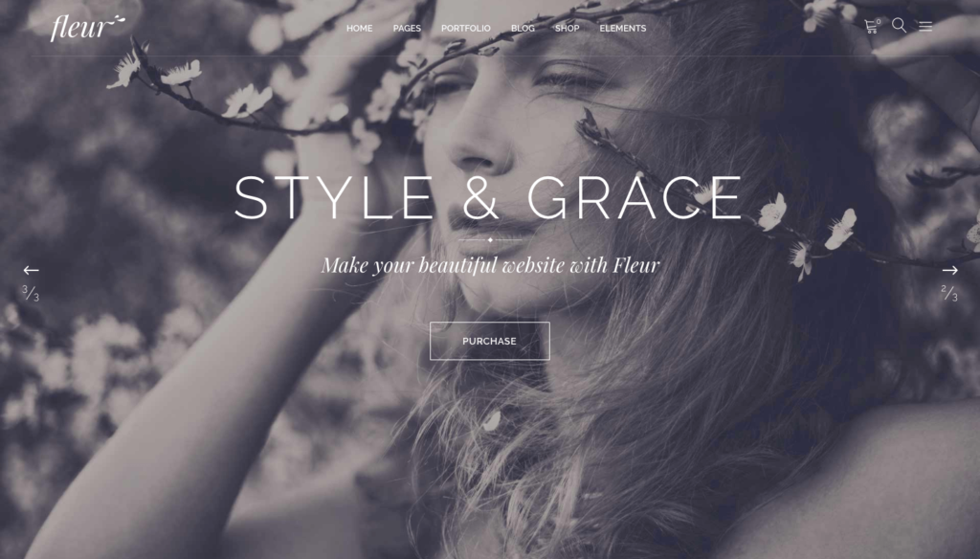Go to previous slide with left arrow
The width and height of the screenshot is (980, 559).
coord(32,270)
